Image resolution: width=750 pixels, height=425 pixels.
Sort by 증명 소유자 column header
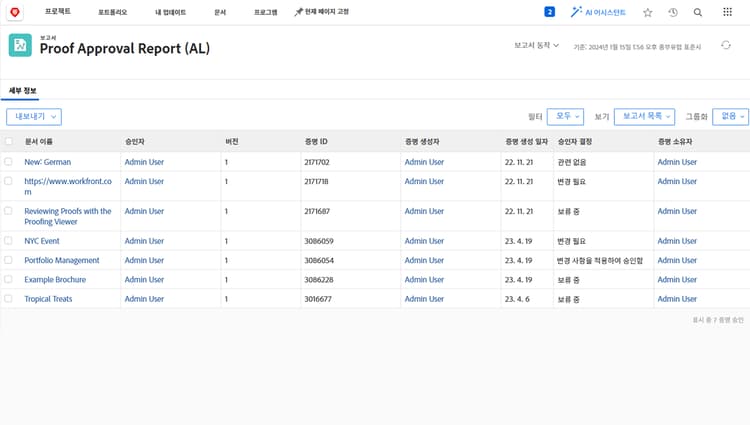coord(675,142)
